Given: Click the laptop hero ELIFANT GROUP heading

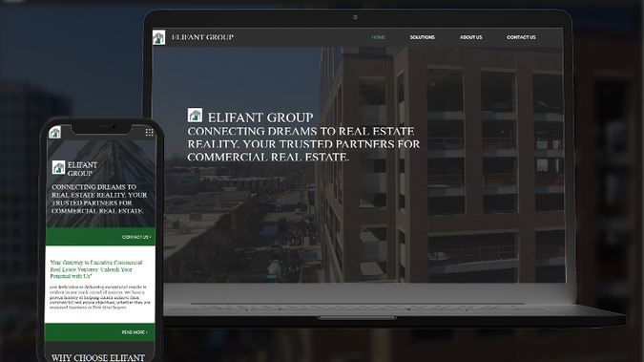Looking at the screenshot, I should (x=260, y=117).
